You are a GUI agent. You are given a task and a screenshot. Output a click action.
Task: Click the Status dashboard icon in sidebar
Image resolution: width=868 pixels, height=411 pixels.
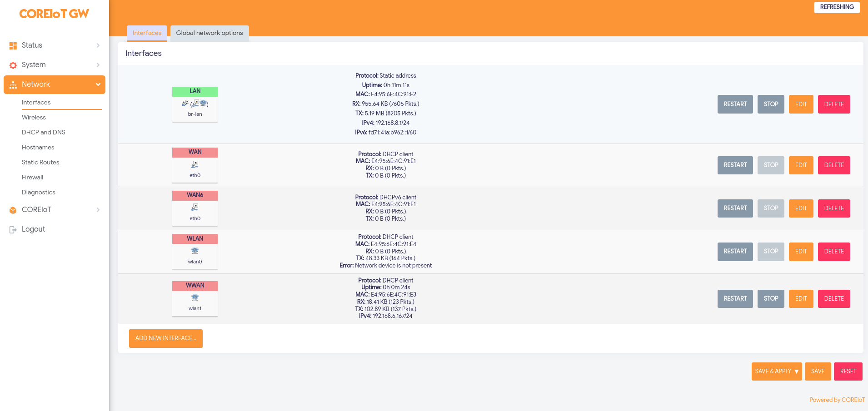coord(13,45)
